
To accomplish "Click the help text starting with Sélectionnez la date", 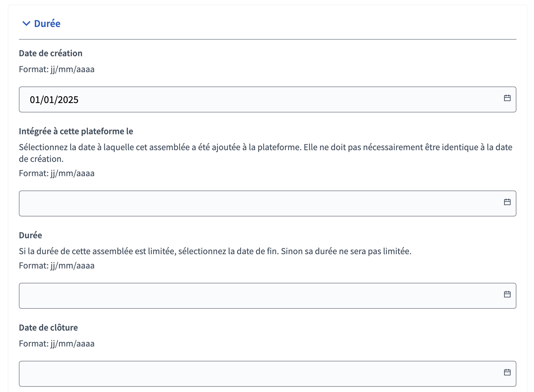I will click(266, 153).
